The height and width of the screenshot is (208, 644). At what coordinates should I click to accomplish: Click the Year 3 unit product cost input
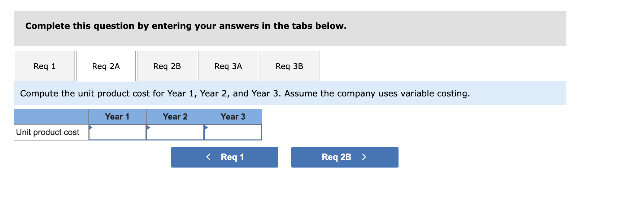tap(233, 132)
